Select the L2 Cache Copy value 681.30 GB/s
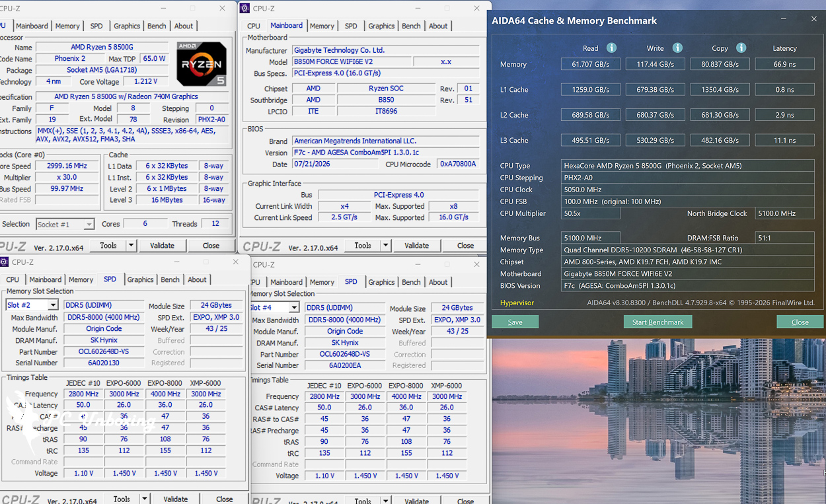Viewport: 826px width, 504px height. coord(720,115)
